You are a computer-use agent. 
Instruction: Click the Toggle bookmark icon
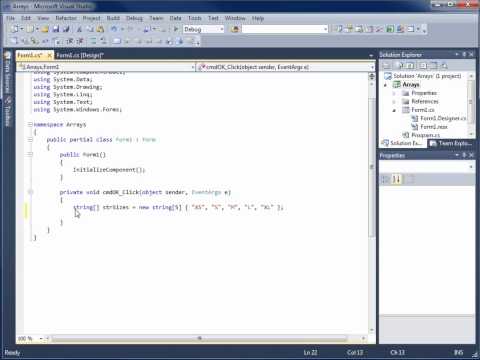pos(116,41)
